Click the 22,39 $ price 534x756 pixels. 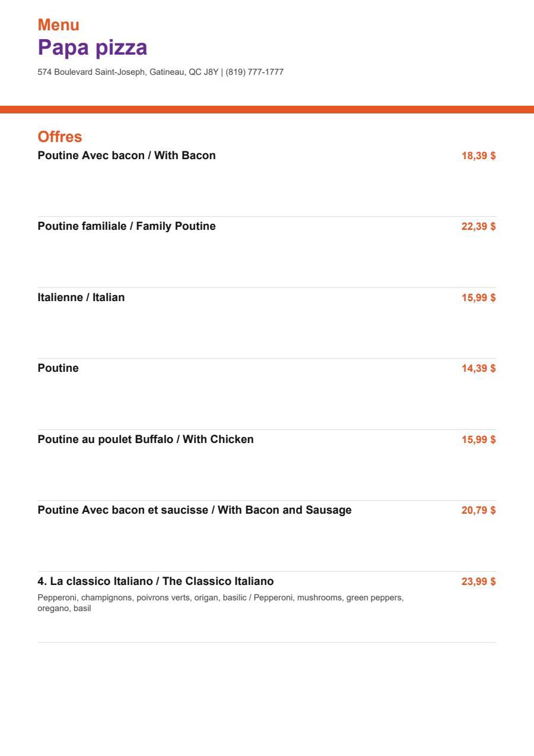pos(479,226)
